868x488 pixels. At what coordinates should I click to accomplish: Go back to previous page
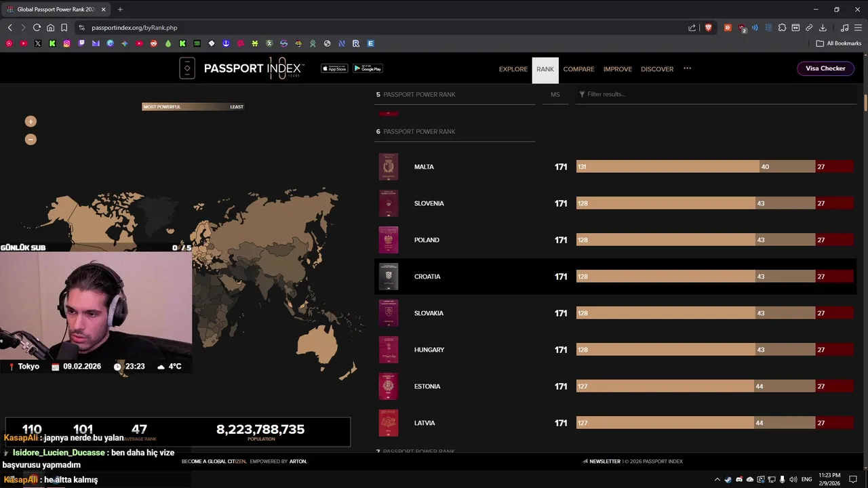9,28
